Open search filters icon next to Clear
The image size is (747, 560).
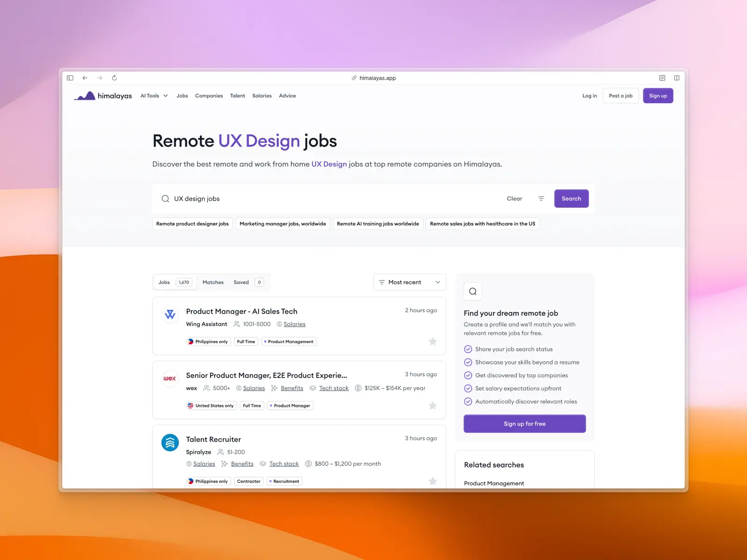click(x=541, y=199)
